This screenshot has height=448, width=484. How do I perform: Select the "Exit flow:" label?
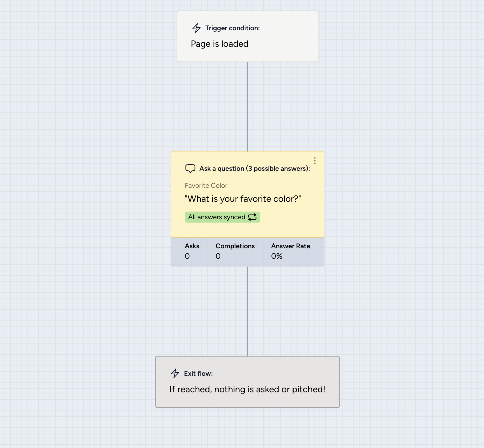click(198, 373)
